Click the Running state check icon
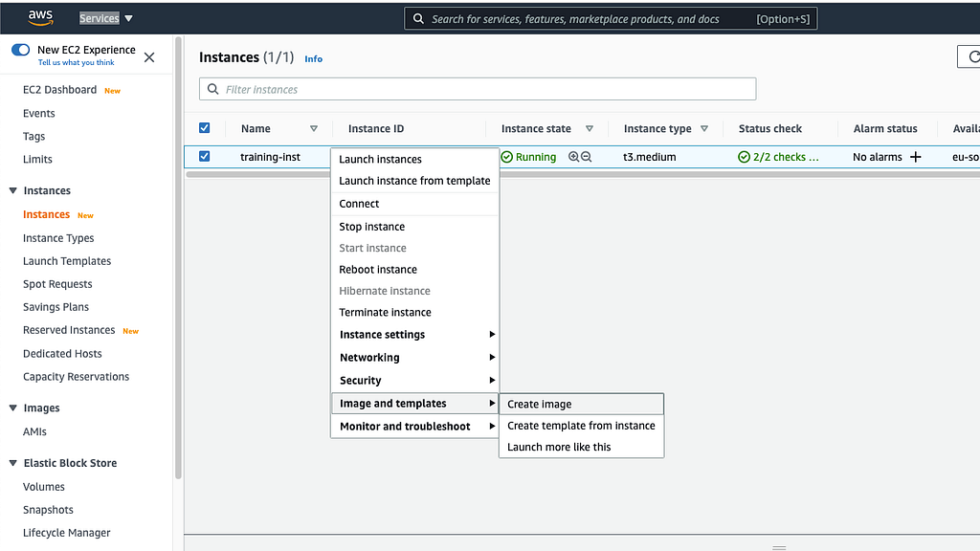Image resolution: width=980 pixels, height=551 pixels. [x=507, y=157]
